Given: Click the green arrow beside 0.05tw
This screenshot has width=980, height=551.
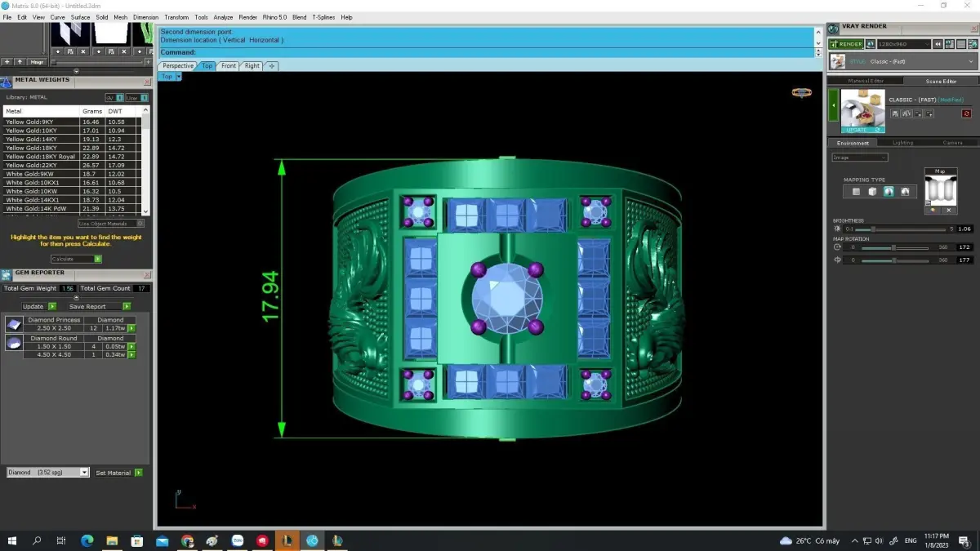Looking at the screenshot, I should 131,346.
